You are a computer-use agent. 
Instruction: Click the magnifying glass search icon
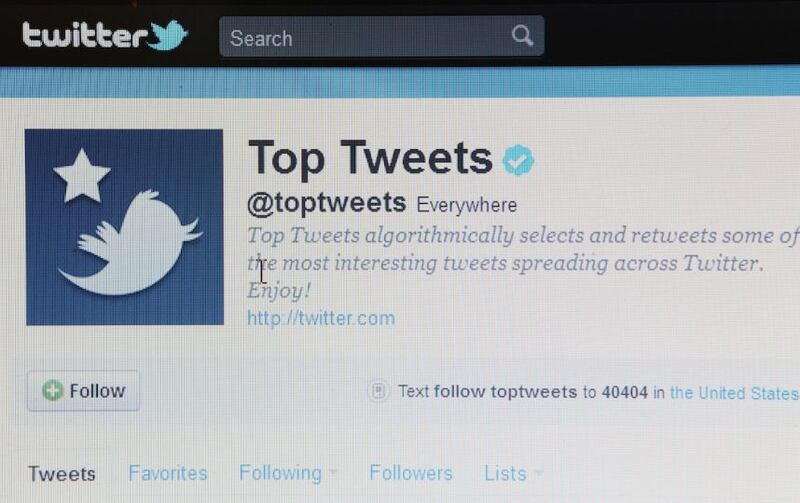click(x=522, y=36)
